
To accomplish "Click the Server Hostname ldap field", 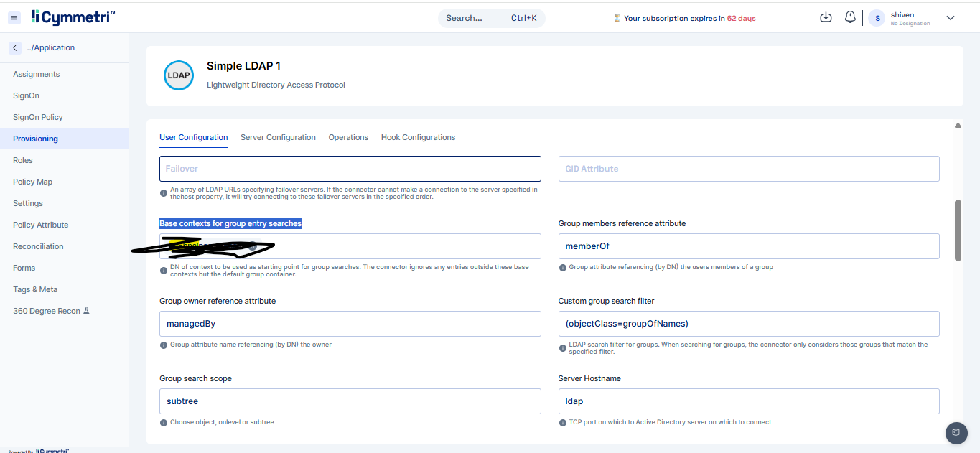I will click(749, 401).
